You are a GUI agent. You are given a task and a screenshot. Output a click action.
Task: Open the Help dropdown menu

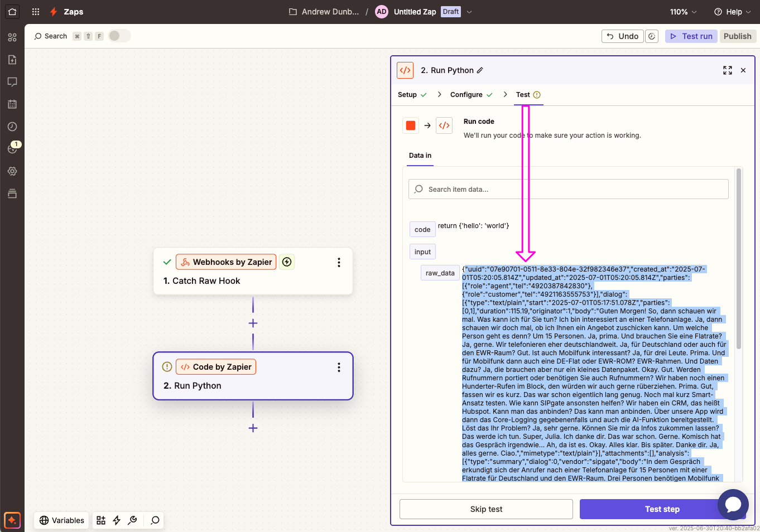(733, 12)
